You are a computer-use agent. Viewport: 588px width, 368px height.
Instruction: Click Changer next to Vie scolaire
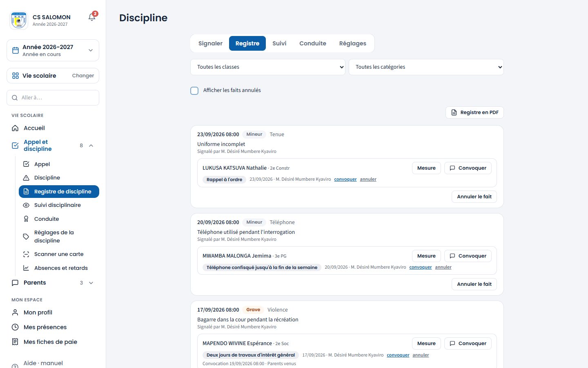[x=83, y=76]
